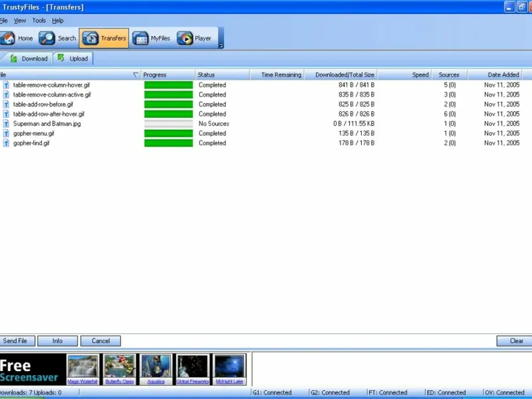Select the table-remove-column-active.gif file name

(53, 94)
